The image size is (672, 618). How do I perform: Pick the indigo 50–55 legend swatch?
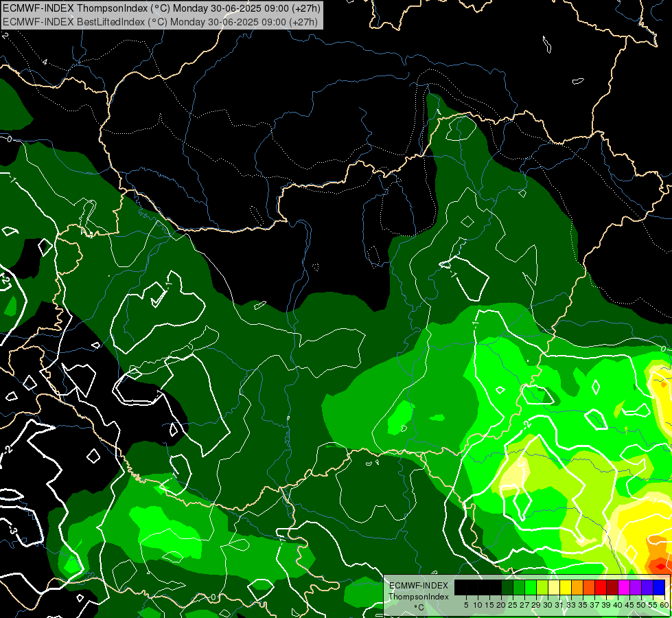pos(647,587)
